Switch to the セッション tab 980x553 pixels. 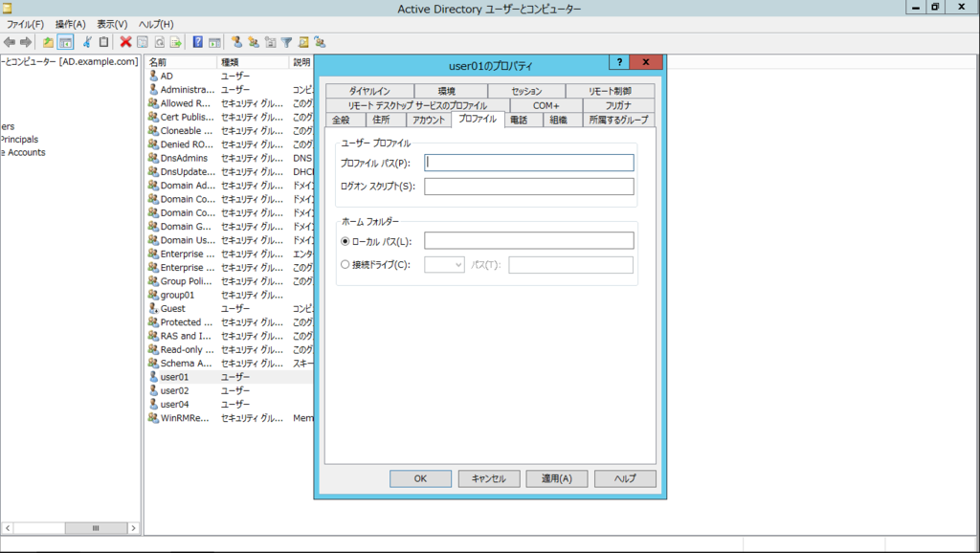point(527,91)
